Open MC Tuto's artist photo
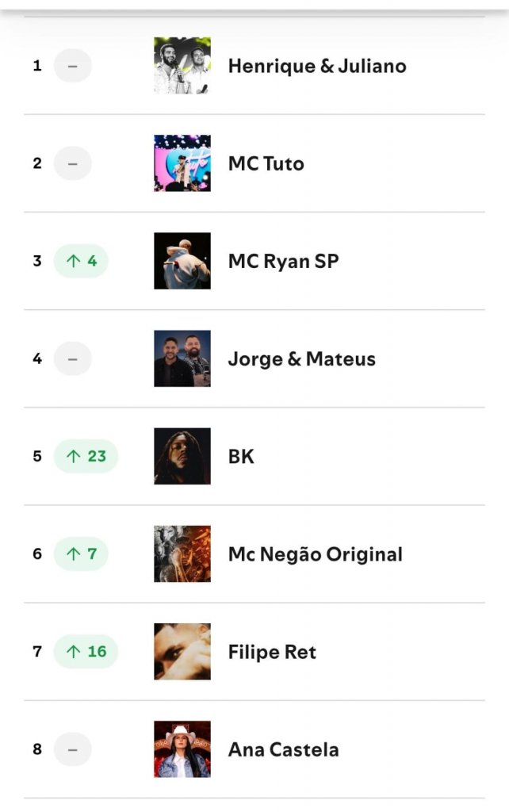Viewport: 509px width, 812px height. click(x=182, y=163)
